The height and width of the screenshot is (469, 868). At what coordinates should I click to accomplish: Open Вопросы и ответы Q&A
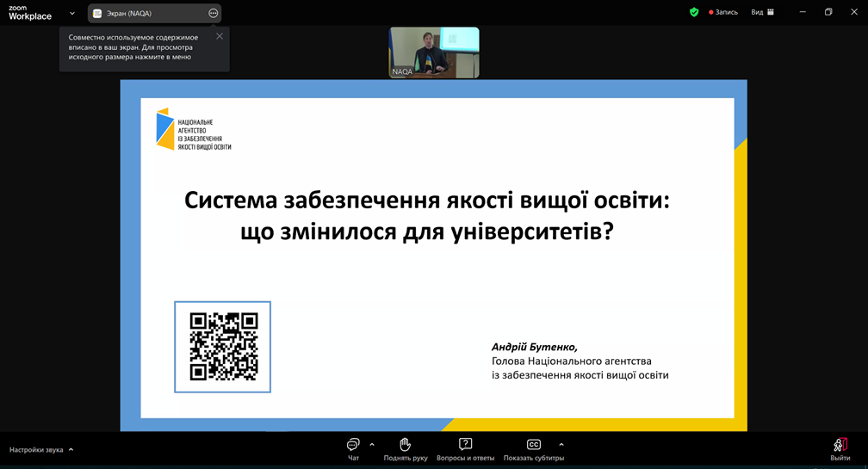click(465, 449)
